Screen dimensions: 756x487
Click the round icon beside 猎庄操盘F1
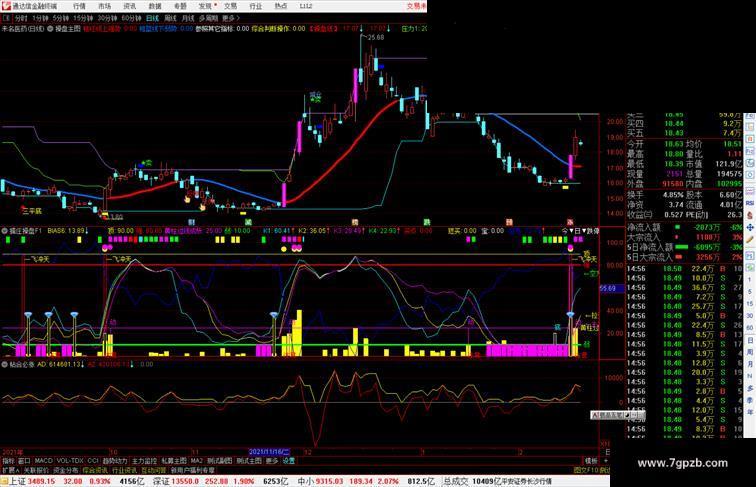[x=5, y=231]
